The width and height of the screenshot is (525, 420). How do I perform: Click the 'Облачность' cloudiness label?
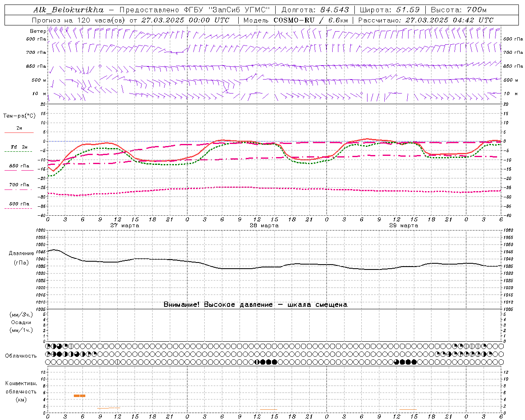coord(21,356)
